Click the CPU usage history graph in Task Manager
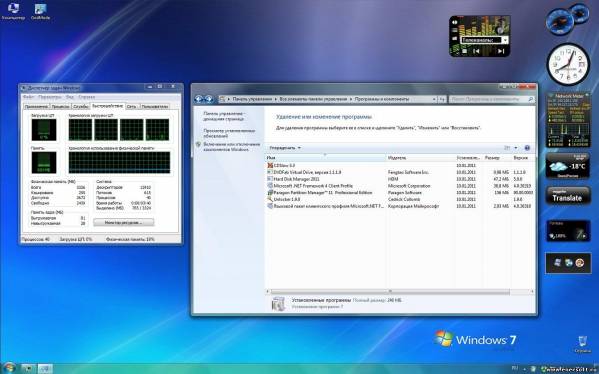This screenshot has width=599, height=374. 119,130
